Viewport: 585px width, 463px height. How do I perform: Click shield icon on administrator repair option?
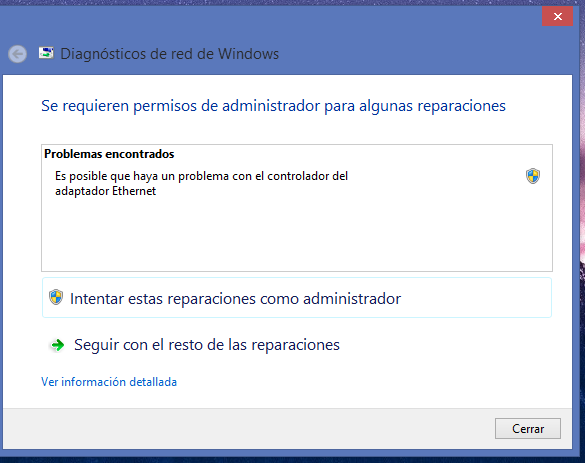pos(56,297)
